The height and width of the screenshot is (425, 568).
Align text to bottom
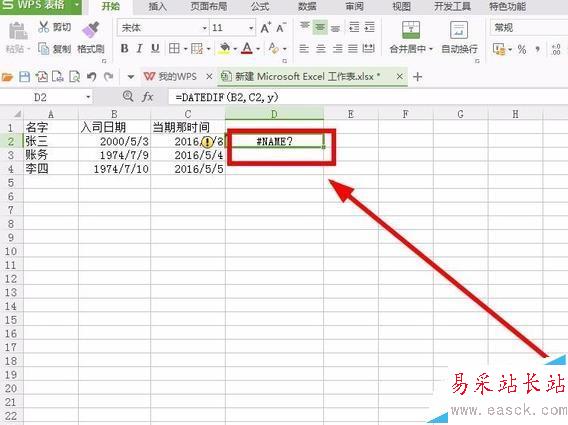(x=335, y=28)
